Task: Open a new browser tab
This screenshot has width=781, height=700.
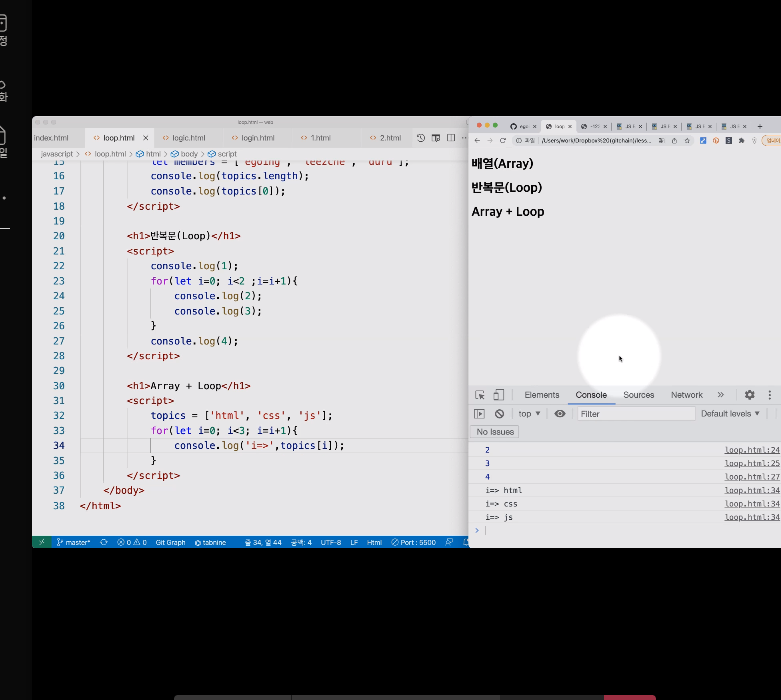Action: click(x=760, y=126)
